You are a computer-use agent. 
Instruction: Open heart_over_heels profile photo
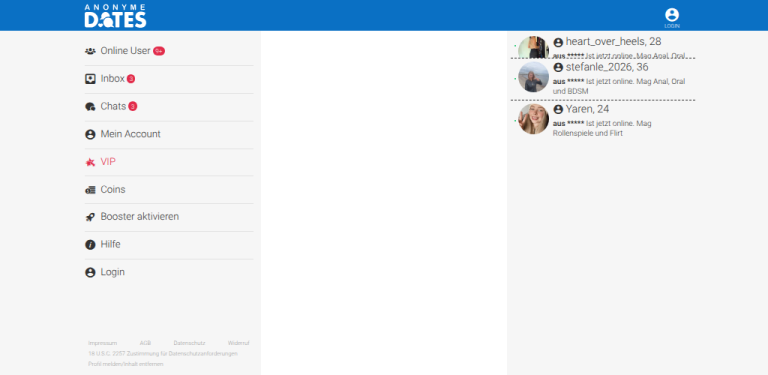pyautogui.click(x=533, y=47)
